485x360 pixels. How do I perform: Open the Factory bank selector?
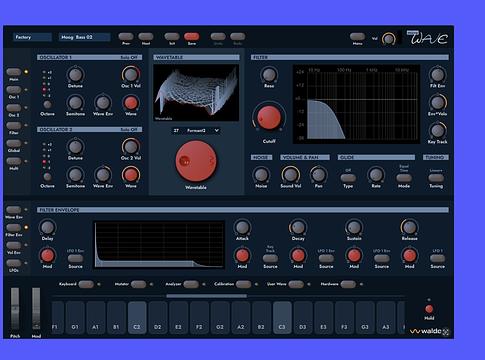click(x=32, y=37)
